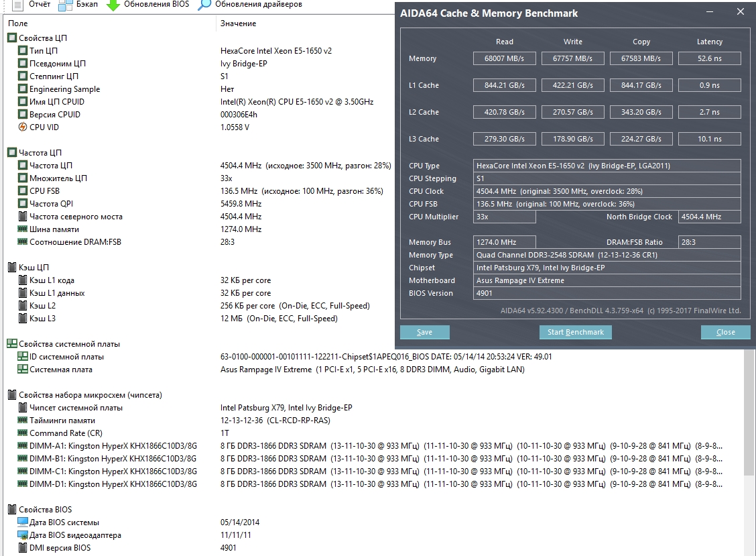756x556 pixels.
Task: Click the Close button in benchmark window
Action: pos(726,332)
